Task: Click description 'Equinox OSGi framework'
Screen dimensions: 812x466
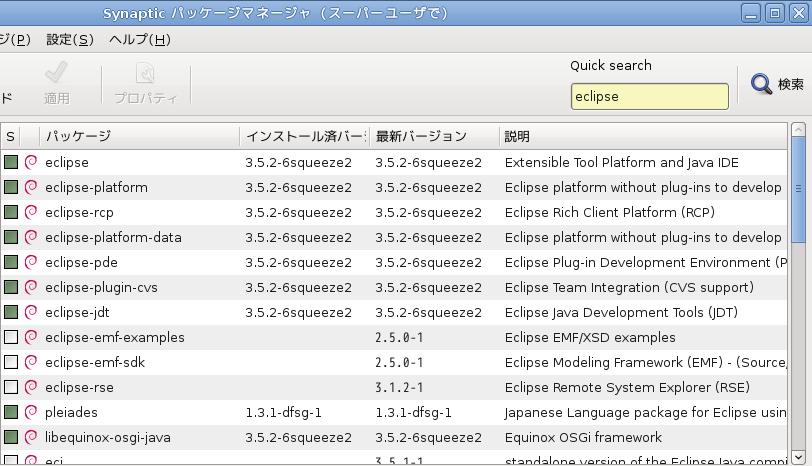Action: click(583, 438)
